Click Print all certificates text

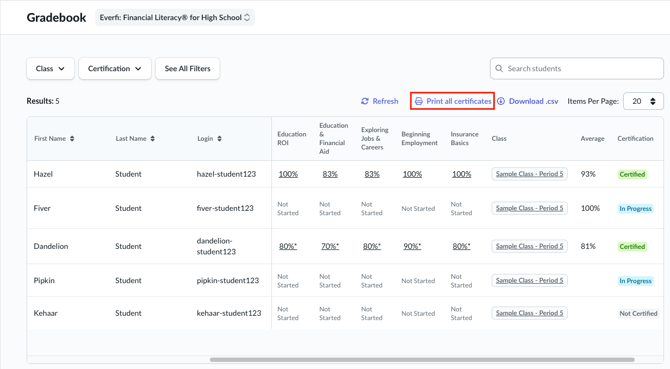coord(459,101)
